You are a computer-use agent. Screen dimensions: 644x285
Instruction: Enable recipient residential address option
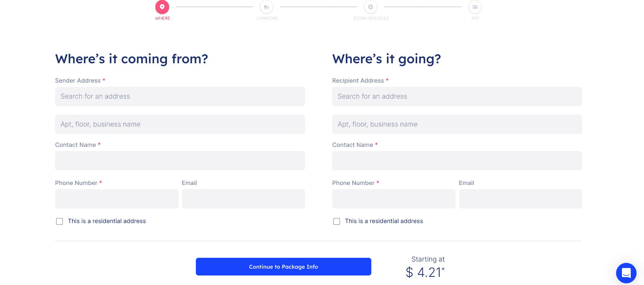[x=337, y=221]
